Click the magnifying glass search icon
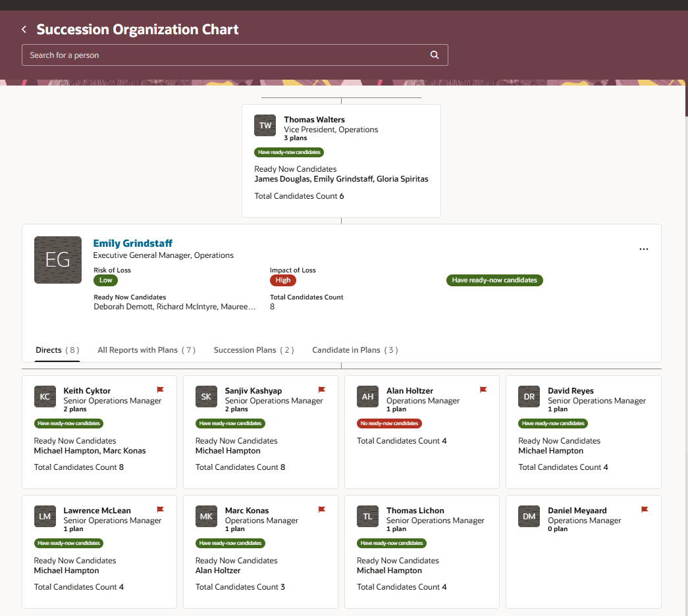688x616 pixels. [434, 55]
